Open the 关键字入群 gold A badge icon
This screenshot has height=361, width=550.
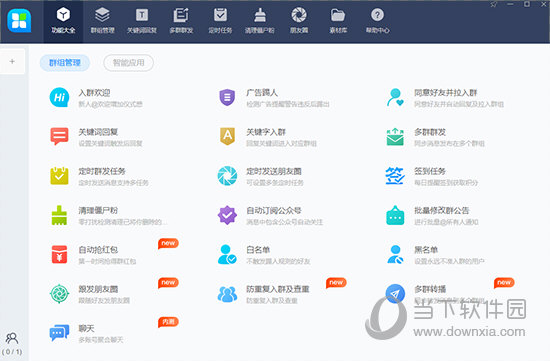227,136
